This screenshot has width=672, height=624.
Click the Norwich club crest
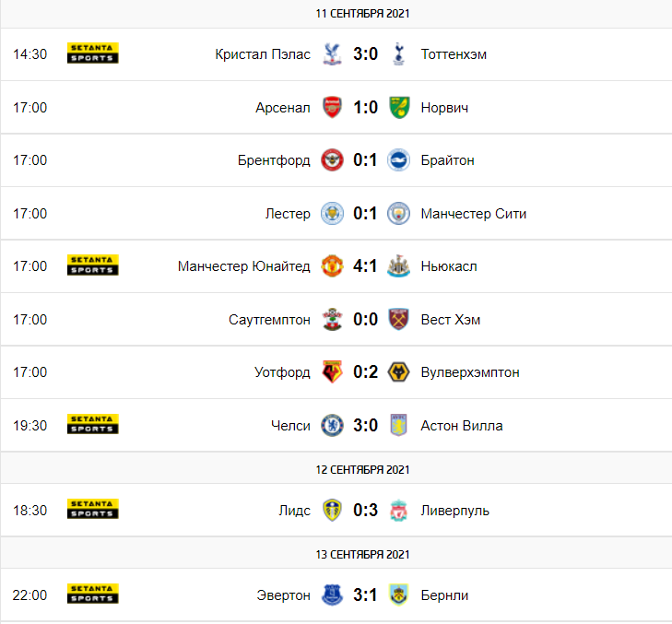click(399, 107)
